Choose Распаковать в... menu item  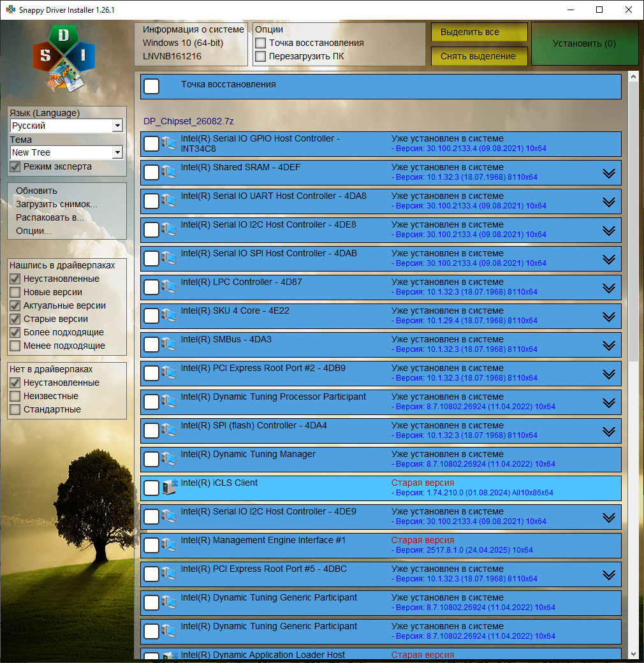tap(50, 218)
